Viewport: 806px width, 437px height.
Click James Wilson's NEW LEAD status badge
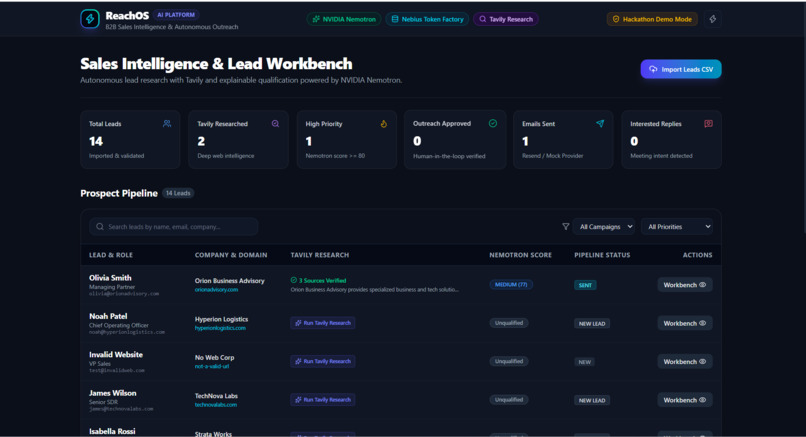[592, 400]
